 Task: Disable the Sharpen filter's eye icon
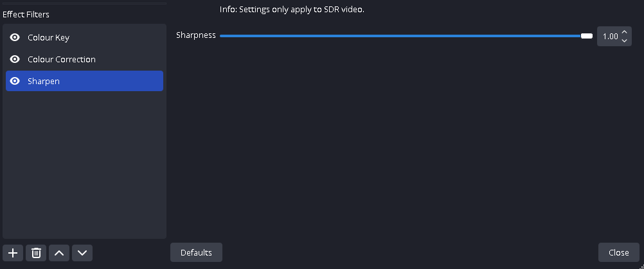[x=15, y=81]
